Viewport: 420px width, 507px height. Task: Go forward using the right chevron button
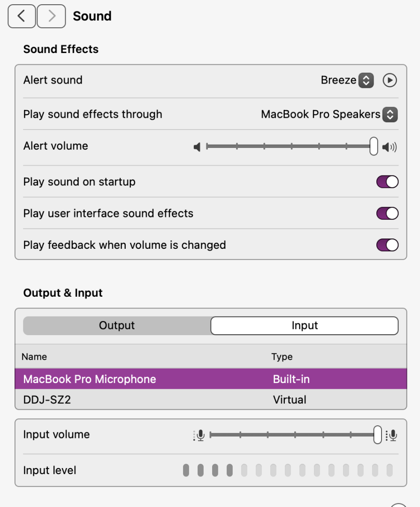point(52,16)
